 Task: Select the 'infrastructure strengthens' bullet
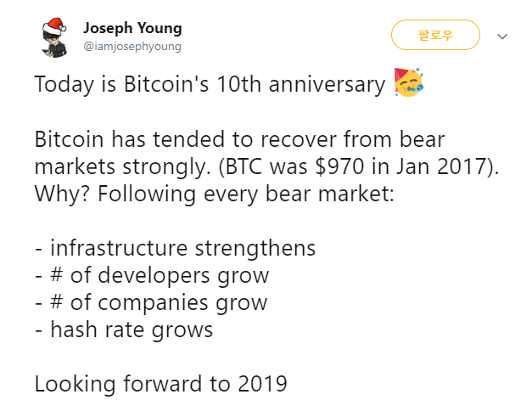175,248
